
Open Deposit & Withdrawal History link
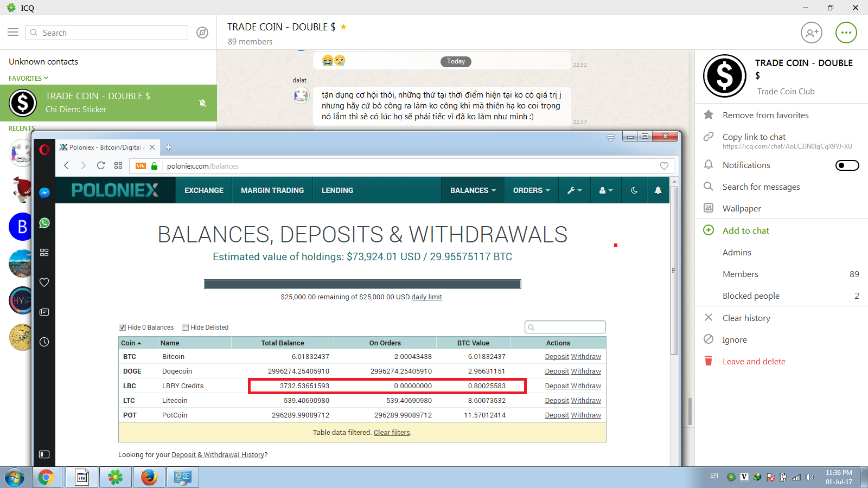coord(218,455)
